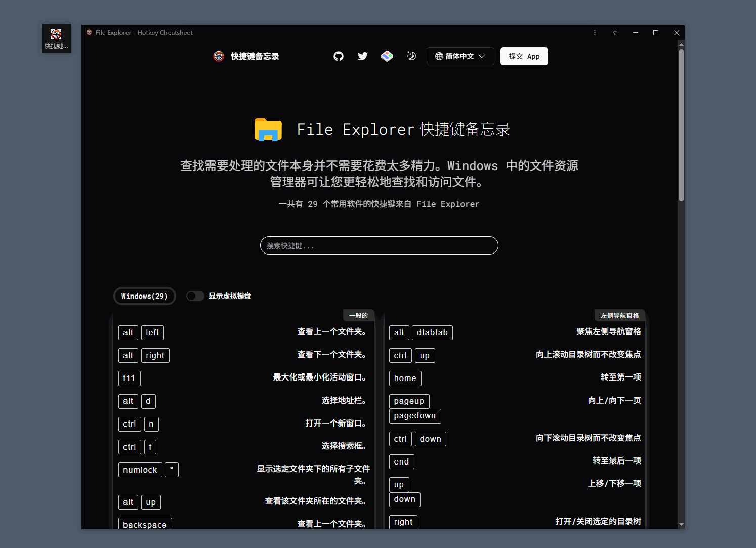
Task: Click the 'f' key next to ctrl
Action: click(x=150, y=447)
